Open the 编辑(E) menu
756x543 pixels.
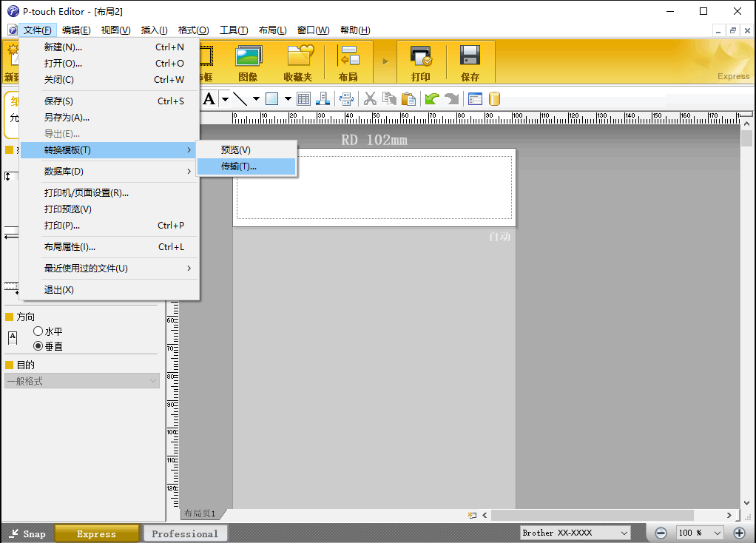point(76,30)
